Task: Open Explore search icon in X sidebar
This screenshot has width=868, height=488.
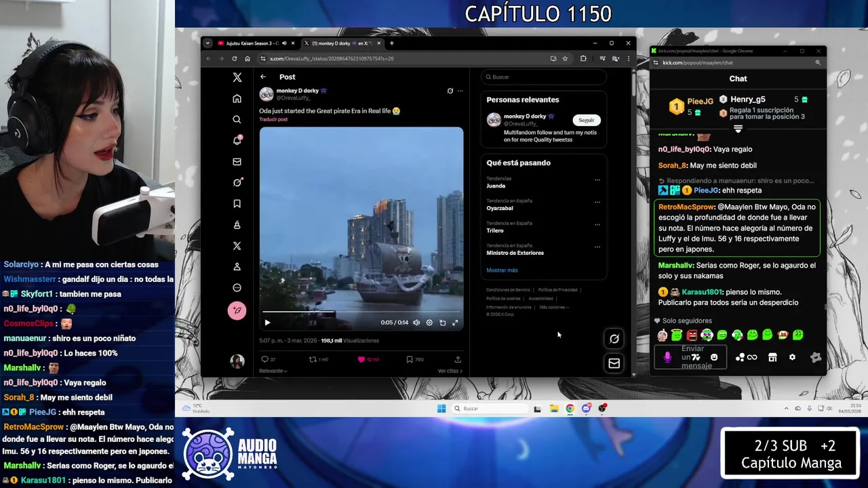Action: 237,119
